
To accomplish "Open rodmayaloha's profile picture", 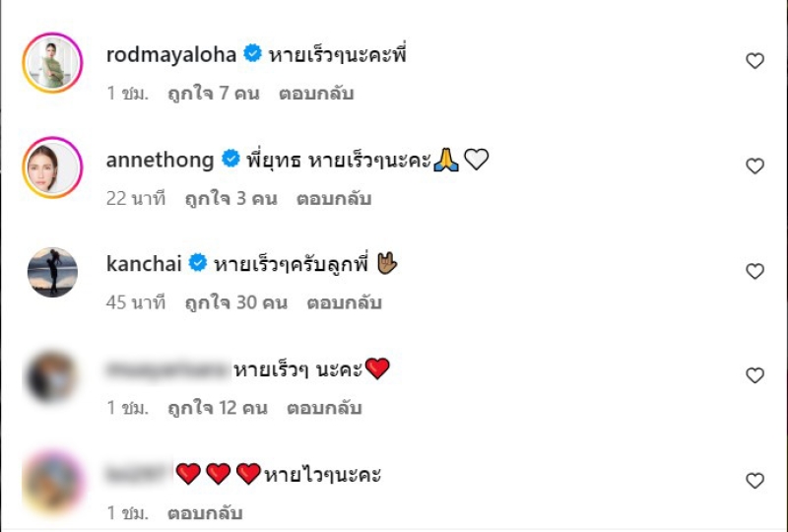I will tap(52, 63).
